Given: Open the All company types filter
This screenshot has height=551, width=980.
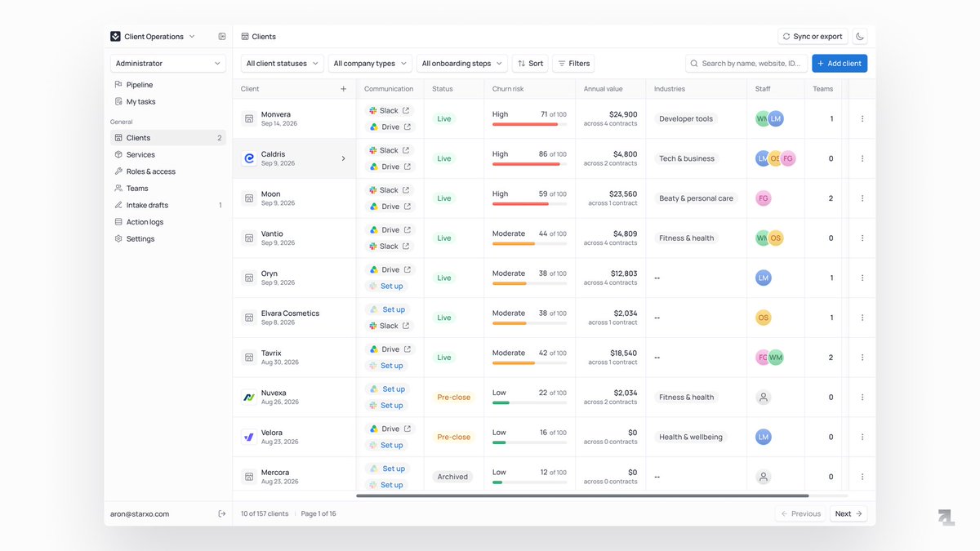Looking at the screenshot, I should [370, 64].
